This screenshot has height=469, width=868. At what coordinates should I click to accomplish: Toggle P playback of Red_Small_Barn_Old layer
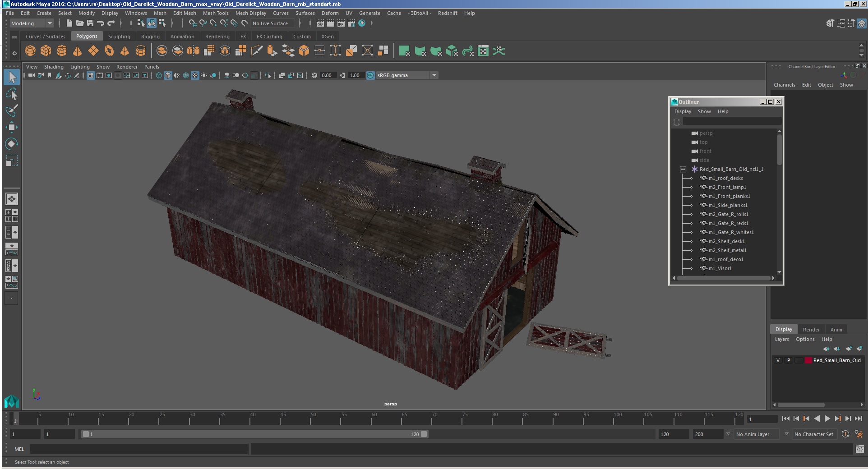(x=789, y=360)
